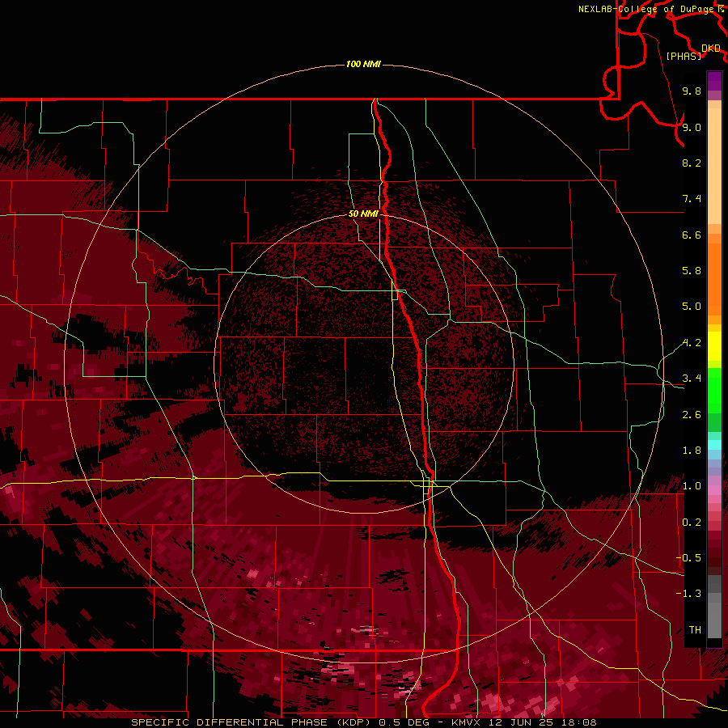Screen dimensions: 728x728
Task: Click the 9.0 scale value
Action: [x=692, y=127]
